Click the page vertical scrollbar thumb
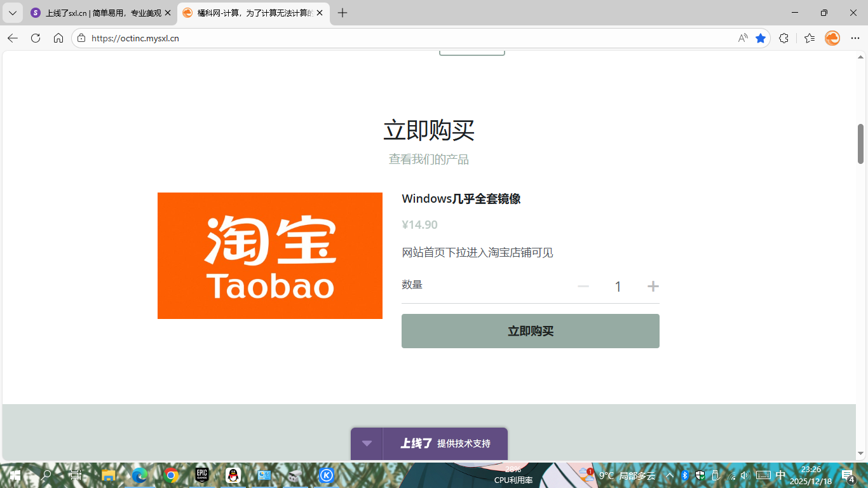 [x=861, y=144]
